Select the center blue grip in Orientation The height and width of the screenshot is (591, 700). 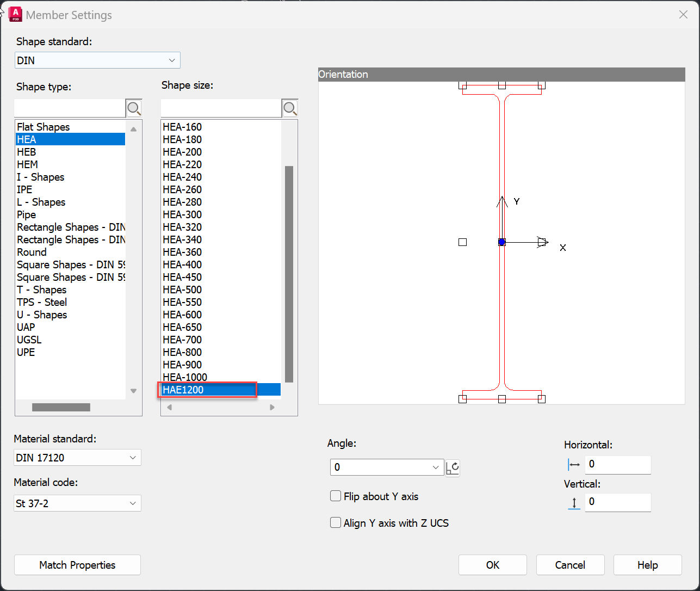502,242
